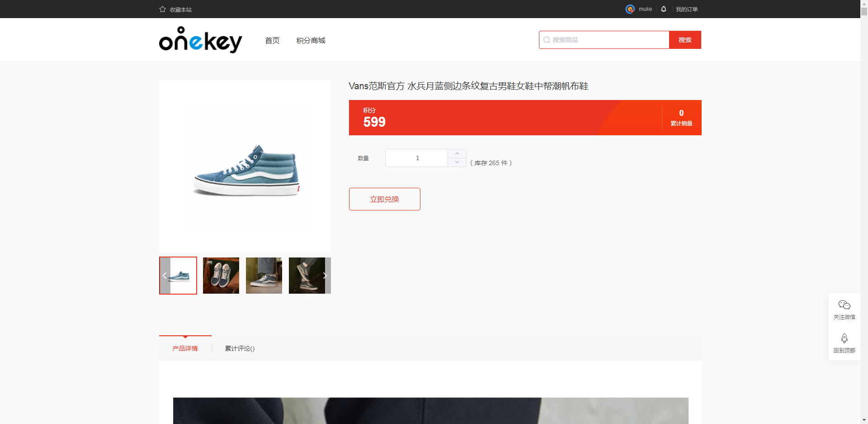The height and width of the screenshot is (424, 868).
Task: Click the 累计销量 sales count text
Action: coord(681,124)
